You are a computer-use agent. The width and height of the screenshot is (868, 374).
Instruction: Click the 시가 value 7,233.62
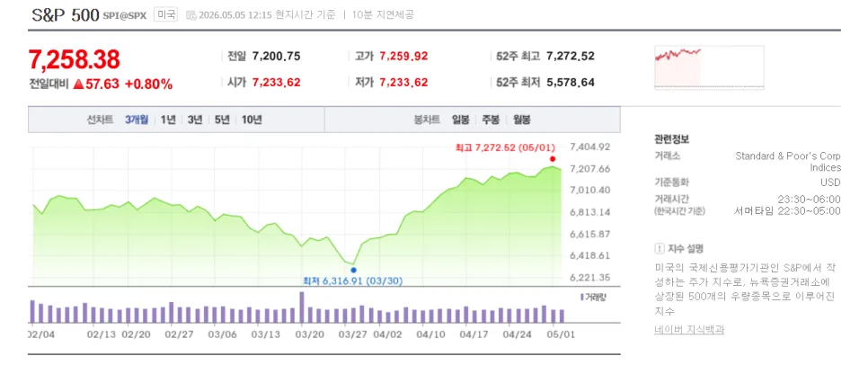point(276,83)
